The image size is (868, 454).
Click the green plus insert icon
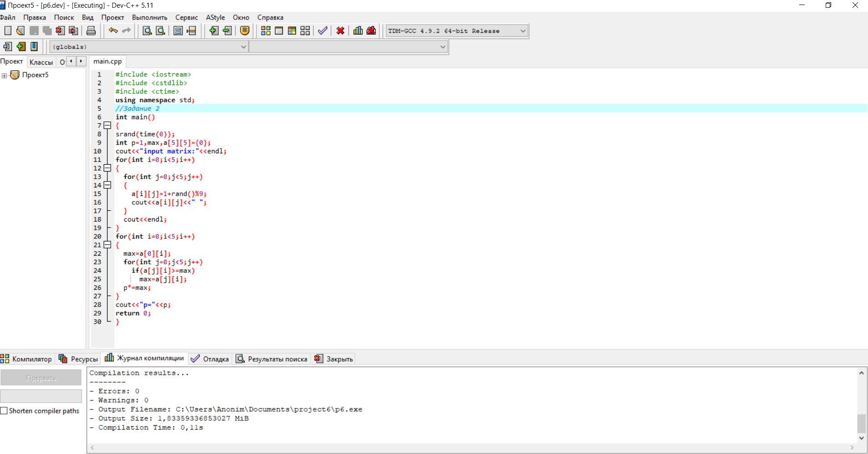pos(21,46)
